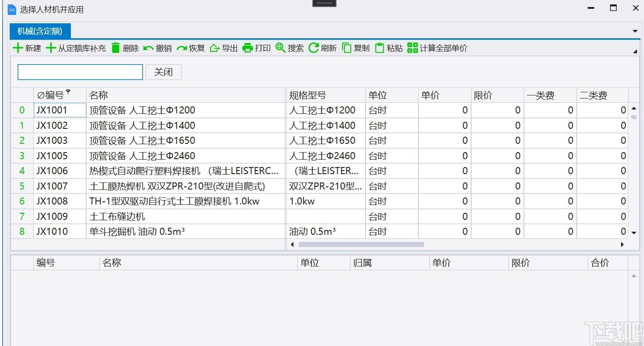Click 计算全部单价 calculator icon
Image resolution: width=644 pixels, height=346 pixels.
(x=413, y=48)
